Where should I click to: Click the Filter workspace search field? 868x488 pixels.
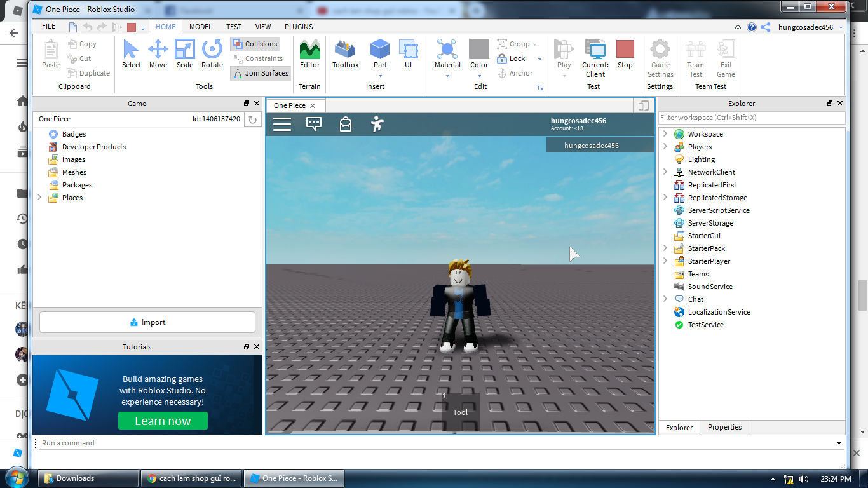point(752,118)
